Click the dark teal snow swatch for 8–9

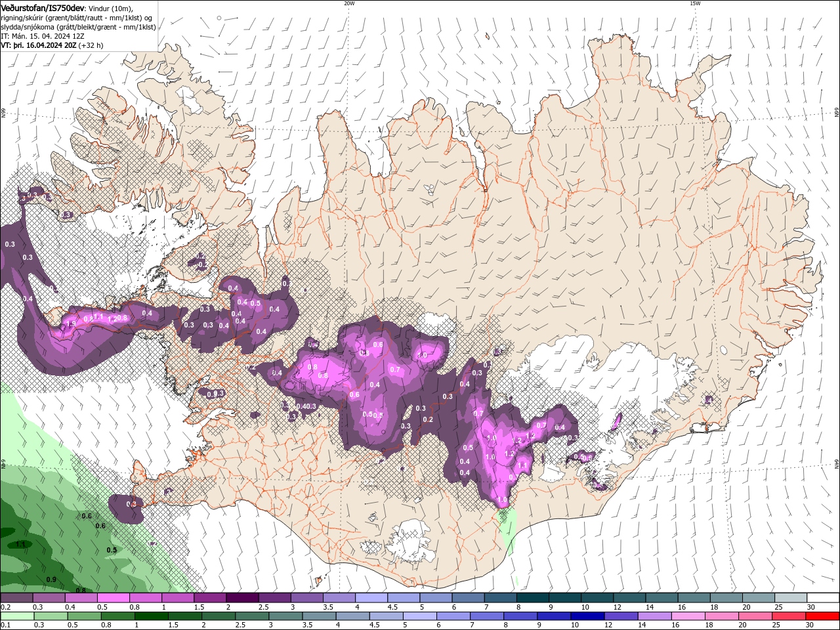coord(532,598)
